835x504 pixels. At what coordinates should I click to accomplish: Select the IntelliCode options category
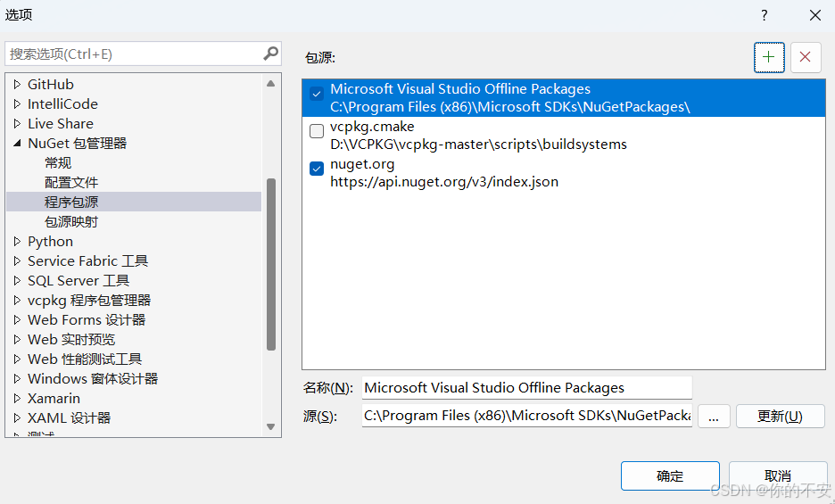tap(62, 103)
